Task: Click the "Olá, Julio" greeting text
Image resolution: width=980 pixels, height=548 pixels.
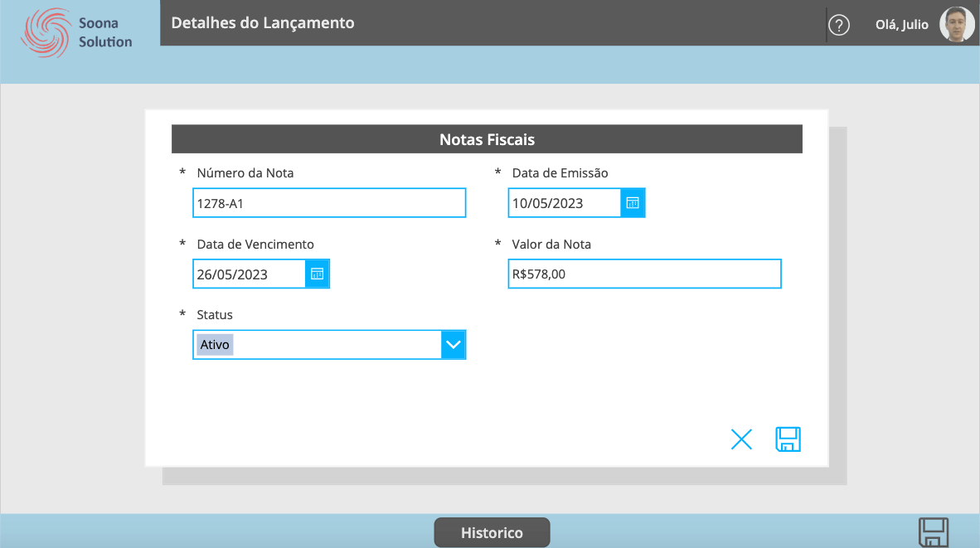Action: click(902, 25)
